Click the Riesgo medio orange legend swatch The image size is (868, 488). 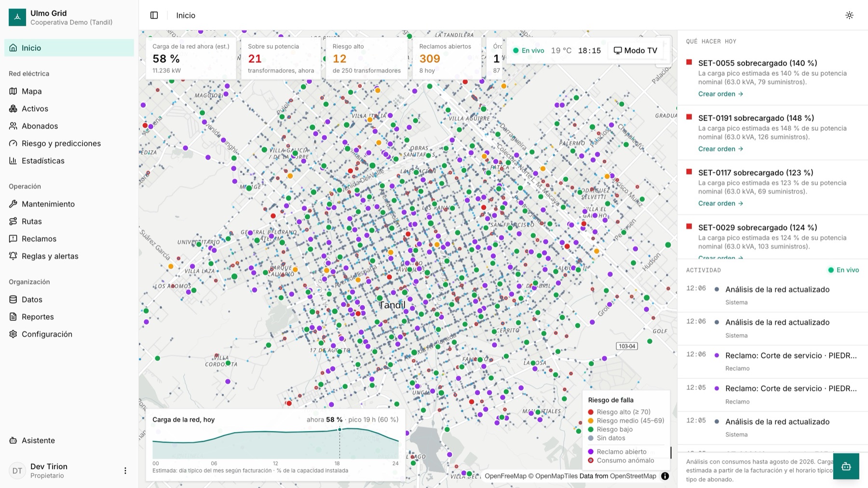point(591,421)
